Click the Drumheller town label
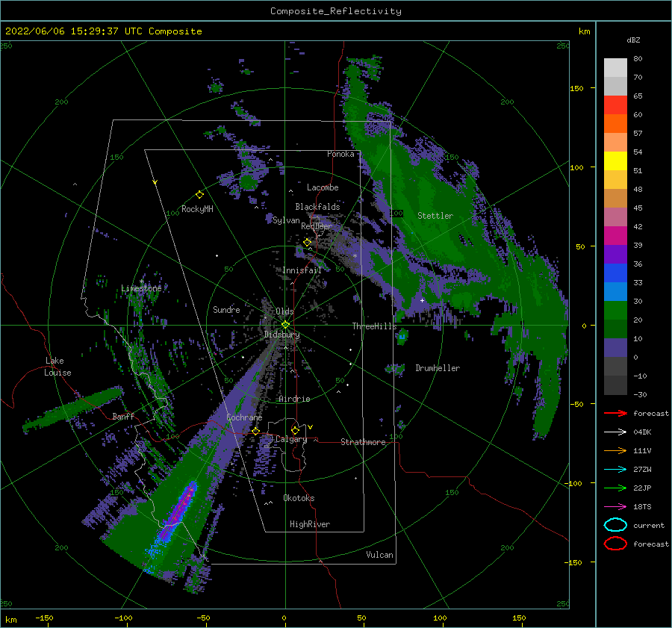The image size is (672, 628). (x=438, y=368)
